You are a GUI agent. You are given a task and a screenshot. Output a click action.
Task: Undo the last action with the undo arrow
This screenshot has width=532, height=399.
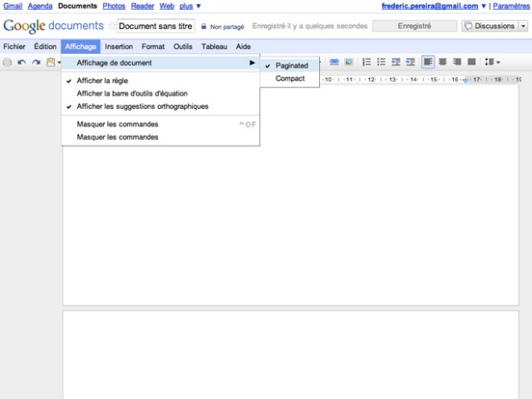click(x=22, y=62)
